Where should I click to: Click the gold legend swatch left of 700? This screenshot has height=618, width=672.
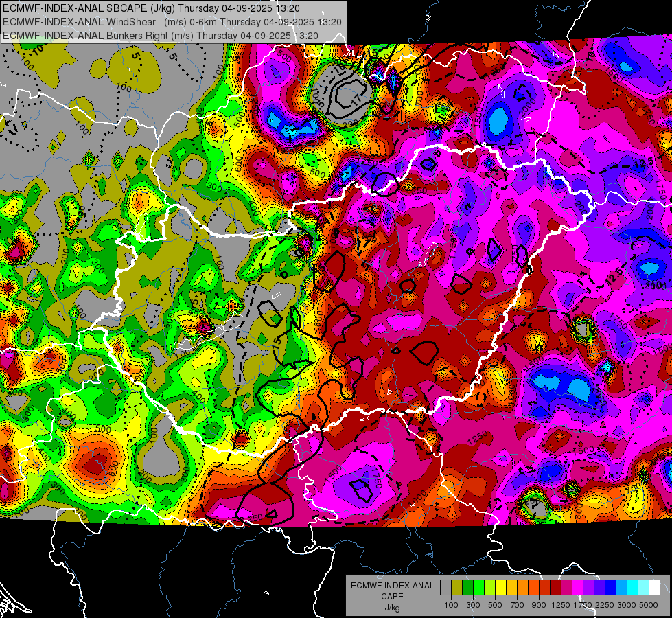[x=511, y=588]
